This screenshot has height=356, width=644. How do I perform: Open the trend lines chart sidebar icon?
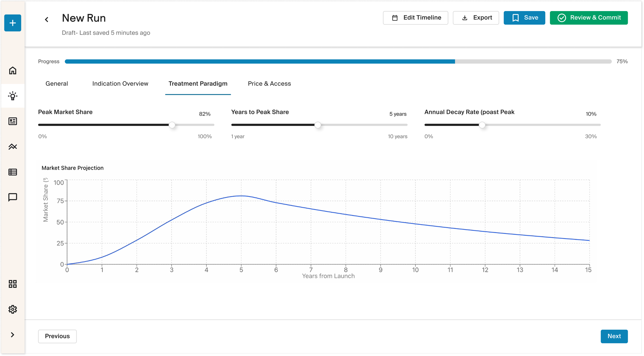coord(13,147)
